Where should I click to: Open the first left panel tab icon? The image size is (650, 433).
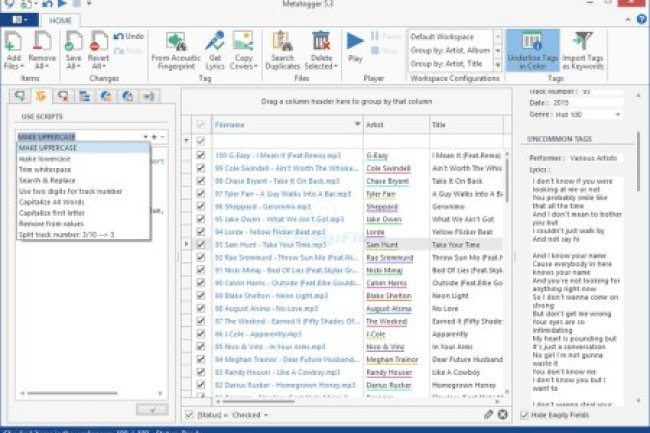(x=19, y=96)
